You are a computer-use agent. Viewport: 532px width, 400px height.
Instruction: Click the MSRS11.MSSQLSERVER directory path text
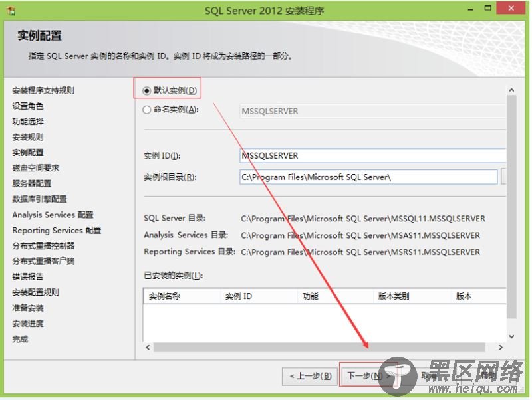click(x=360, y=252)
